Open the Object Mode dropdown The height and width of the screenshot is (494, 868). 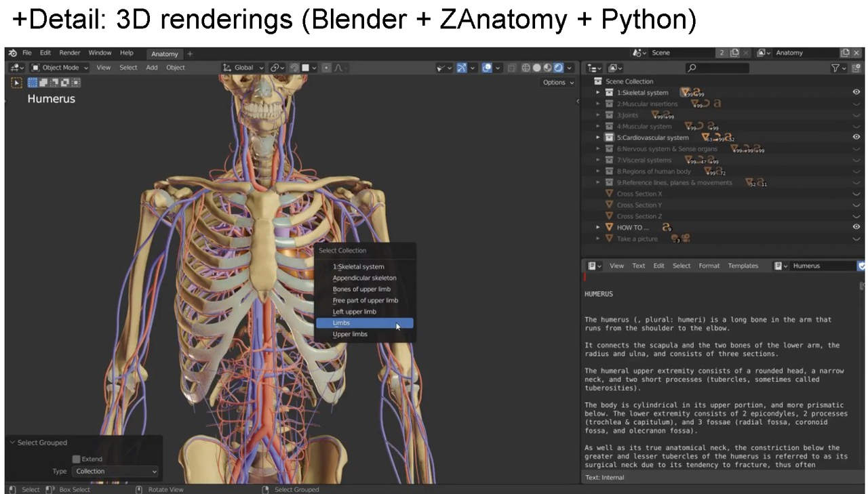(x=60, y=68)
